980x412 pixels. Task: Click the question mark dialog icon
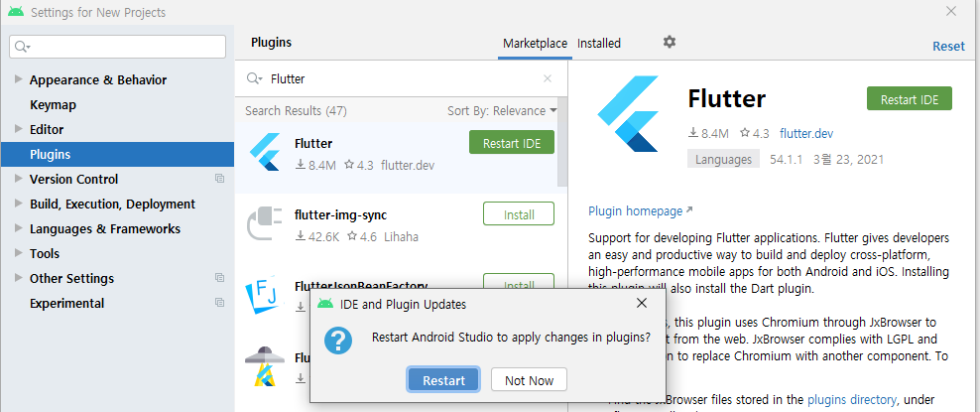338,341
